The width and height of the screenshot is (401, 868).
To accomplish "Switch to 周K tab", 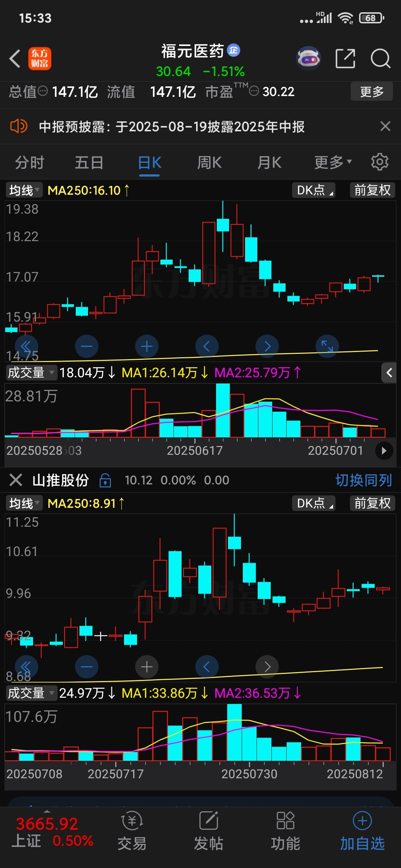I will [209, 162].
